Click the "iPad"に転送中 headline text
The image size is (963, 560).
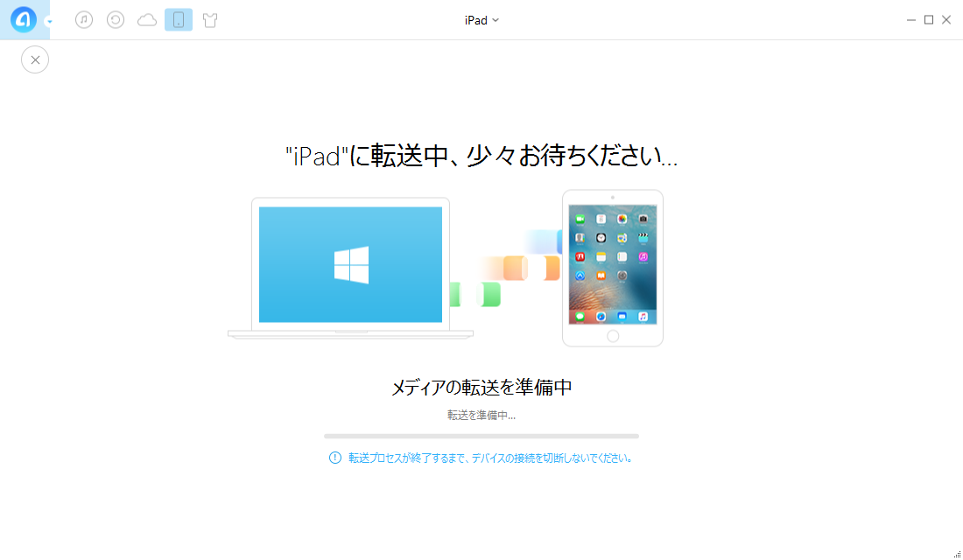pyautogui.click(x=481, y=156)
